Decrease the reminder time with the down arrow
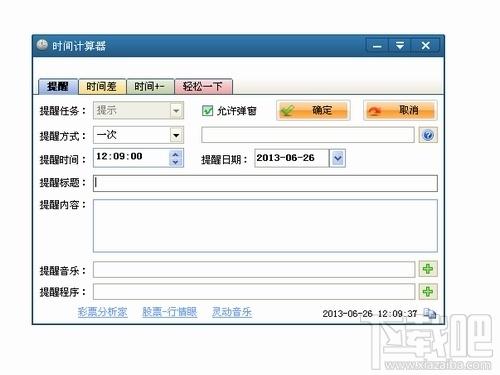 pos(176,162)
